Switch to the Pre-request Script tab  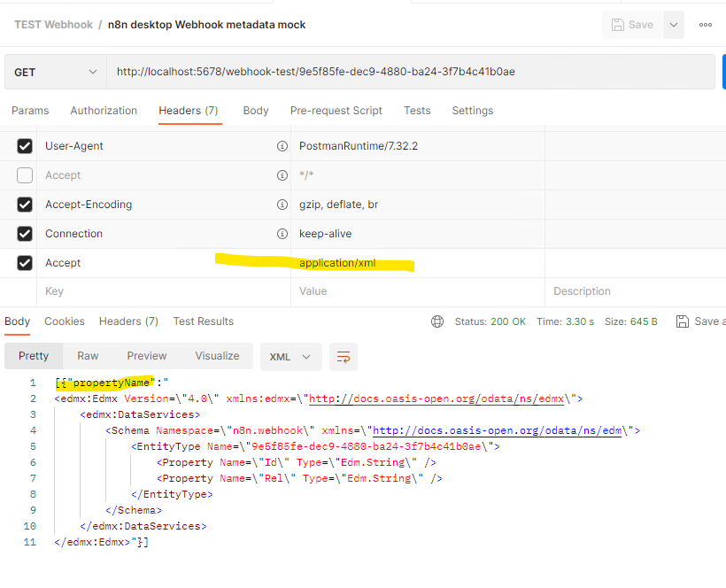336,111
